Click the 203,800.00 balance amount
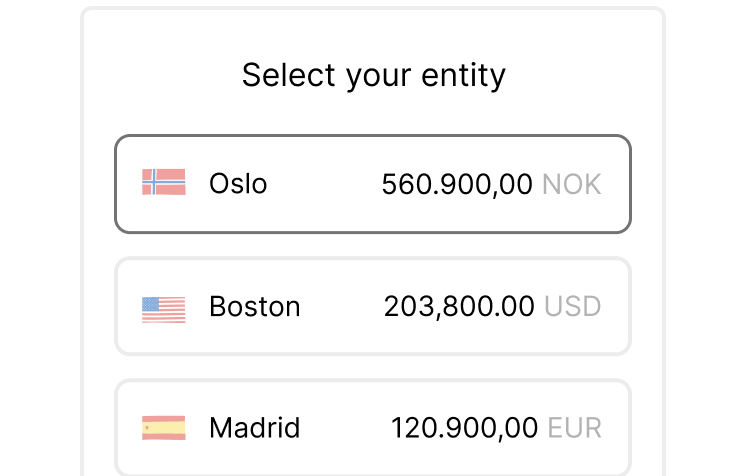This screenshot has width=746, height=476. tap(458, 307)
